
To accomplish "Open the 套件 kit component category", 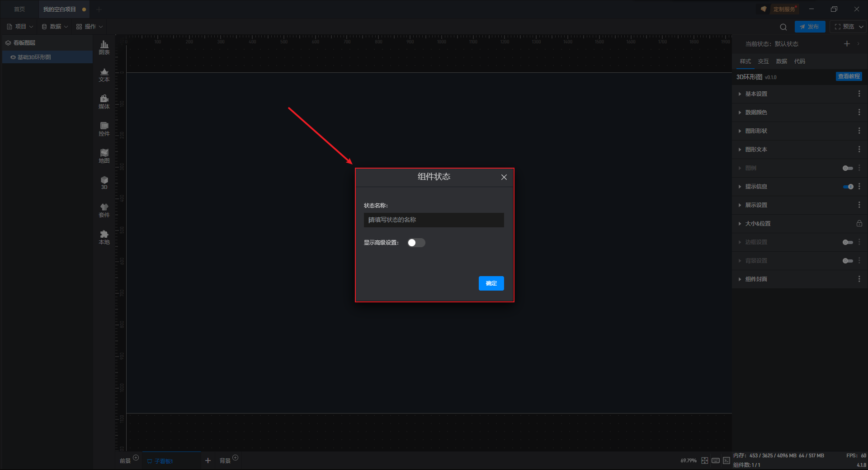I will click(x=104, y=210).
